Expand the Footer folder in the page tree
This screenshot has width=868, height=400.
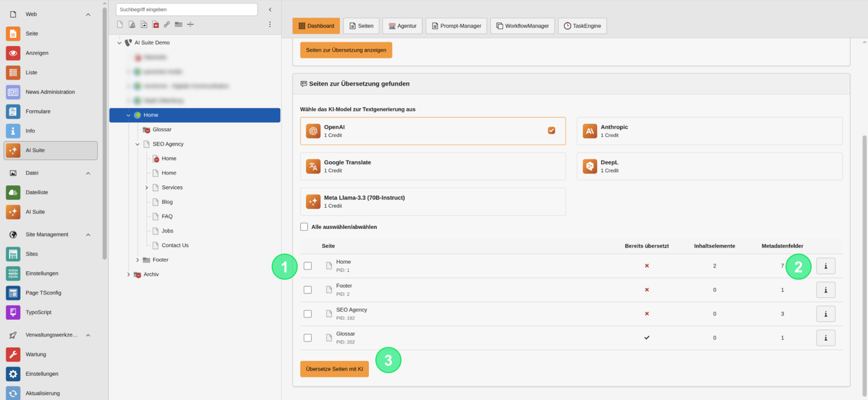coord(138,260)
